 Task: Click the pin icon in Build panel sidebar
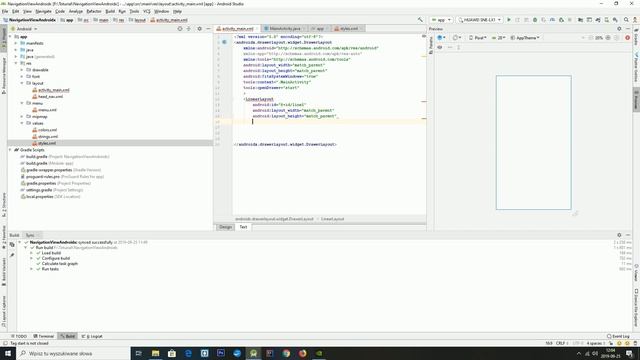[12, 255]
